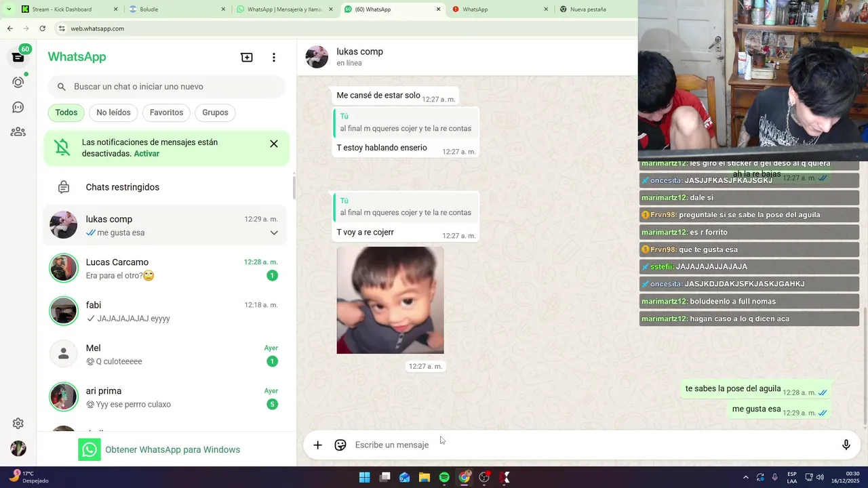Screen dimensions: 868x488
Task: Open the Communities icon in sidebar
Action: point(18,132)
